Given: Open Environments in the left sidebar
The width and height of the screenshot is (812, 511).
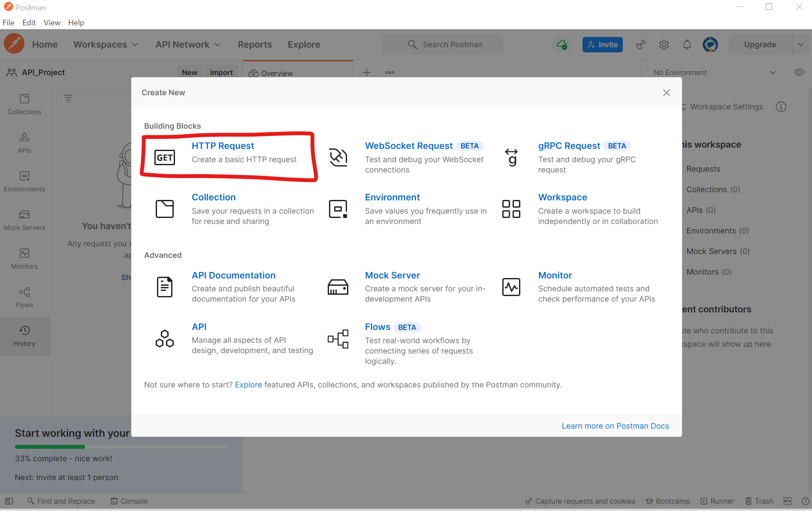Looking at the screenshot, I should point(24,182).
